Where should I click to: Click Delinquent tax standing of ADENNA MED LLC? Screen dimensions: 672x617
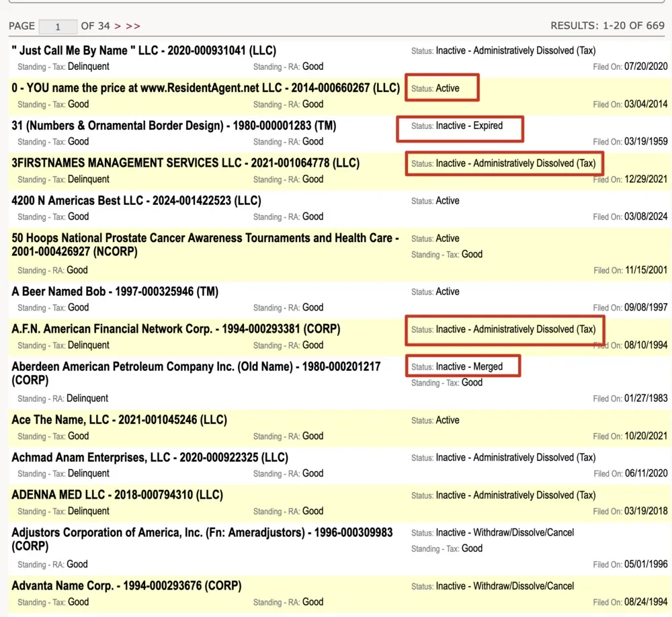click(89, 511)
